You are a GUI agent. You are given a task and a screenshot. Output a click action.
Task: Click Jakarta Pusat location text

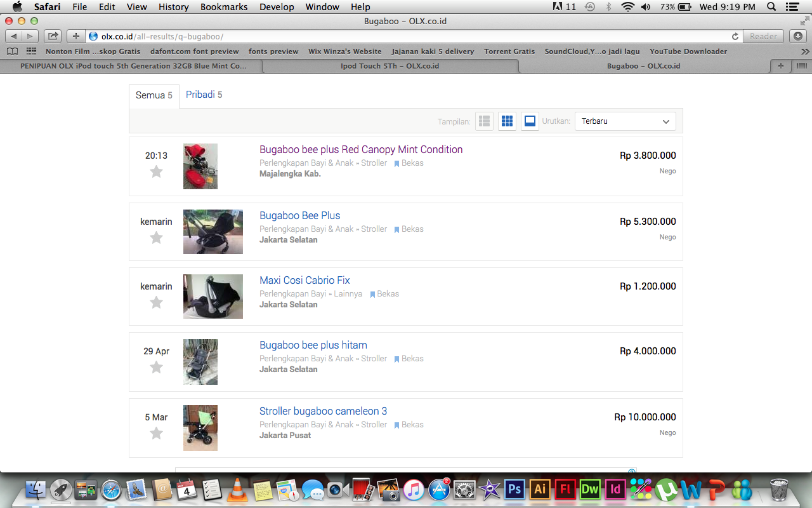(285, 436)
